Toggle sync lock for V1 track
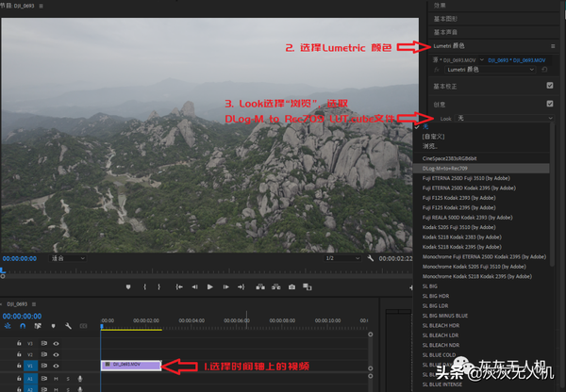The height and width of the screenshot is (392, 566). click(44, 366)
